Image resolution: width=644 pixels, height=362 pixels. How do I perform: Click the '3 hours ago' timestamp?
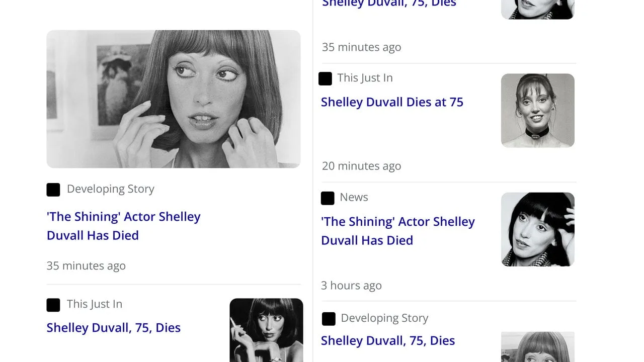pos(352,286)
